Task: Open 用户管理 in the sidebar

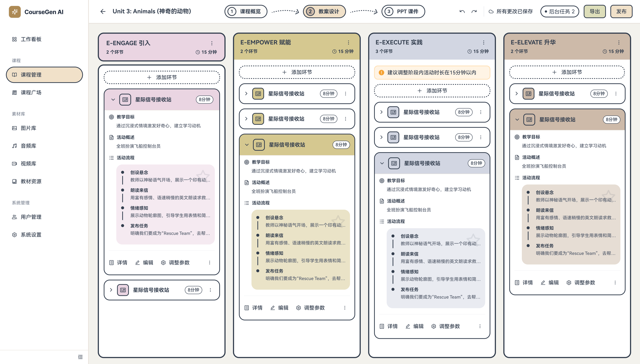Action: (x=44, y=217)
